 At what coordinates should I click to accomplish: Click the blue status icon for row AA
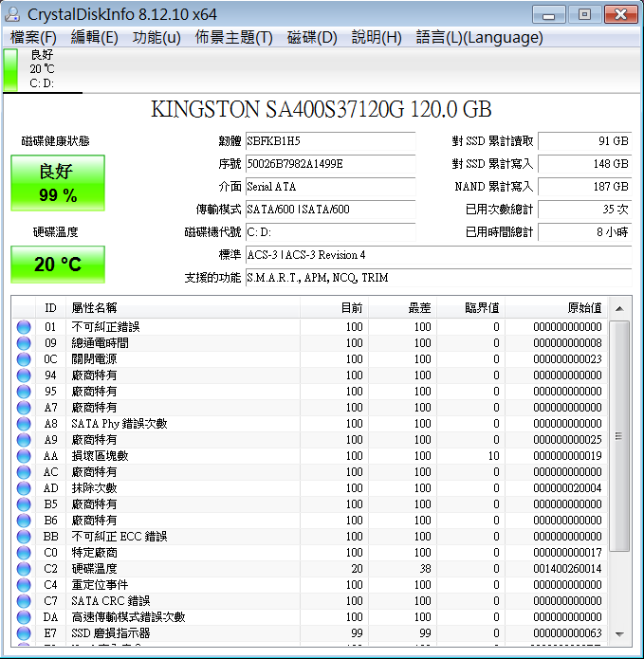click(24, 455)
